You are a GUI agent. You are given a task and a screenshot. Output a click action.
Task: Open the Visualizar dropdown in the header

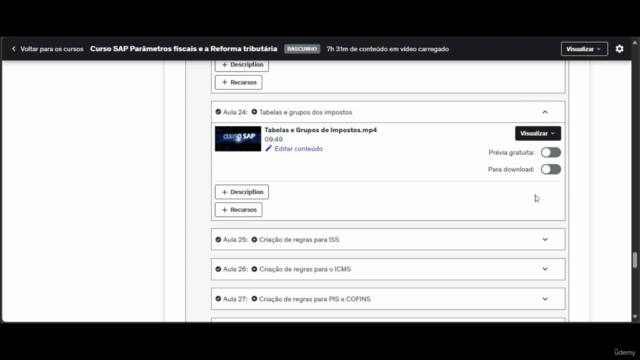(x=584, y=49)
